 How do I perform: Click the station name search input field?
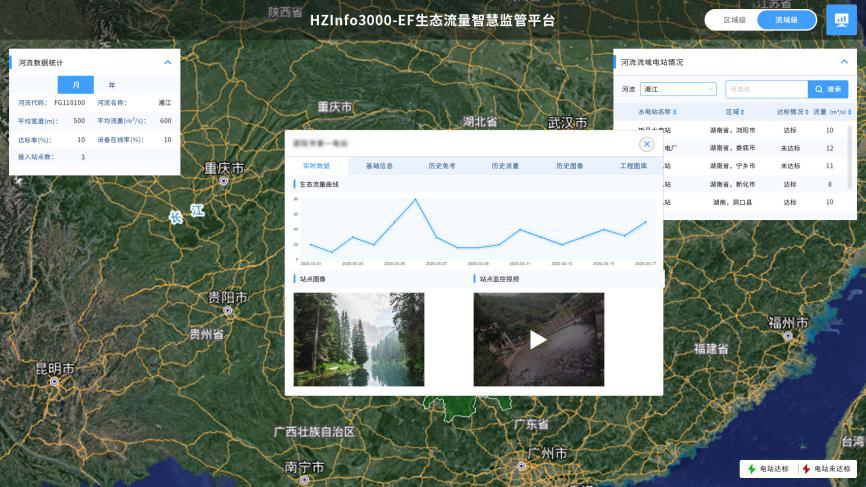[765, 89]
